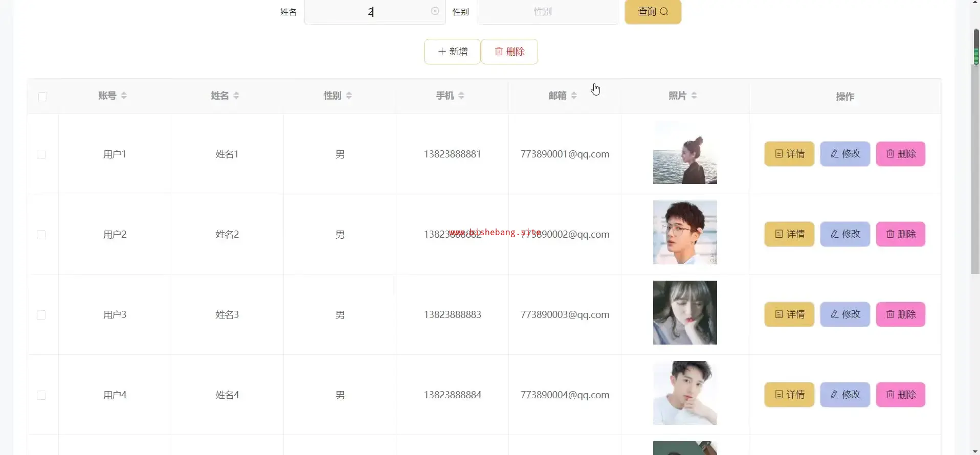Select phone number 13823888883
Image resolution: width=980 pixels, height=455 pixels.
click(452, 315)
